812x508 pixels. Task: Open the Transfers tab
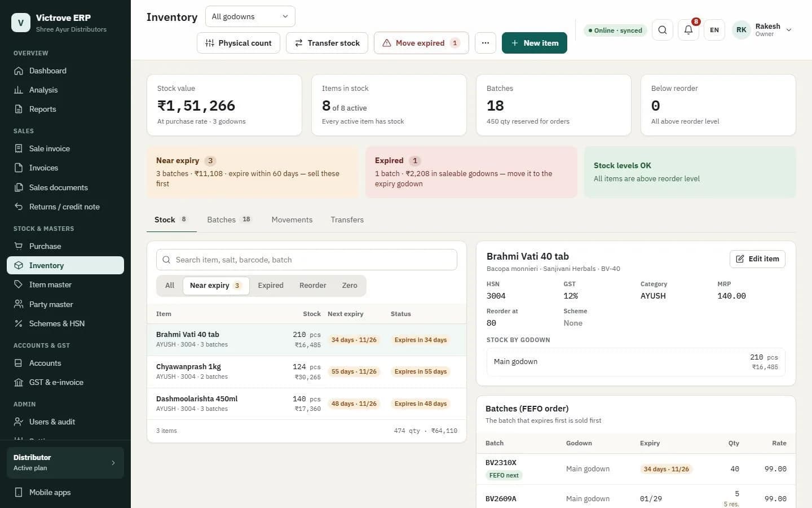click(347, 220)
